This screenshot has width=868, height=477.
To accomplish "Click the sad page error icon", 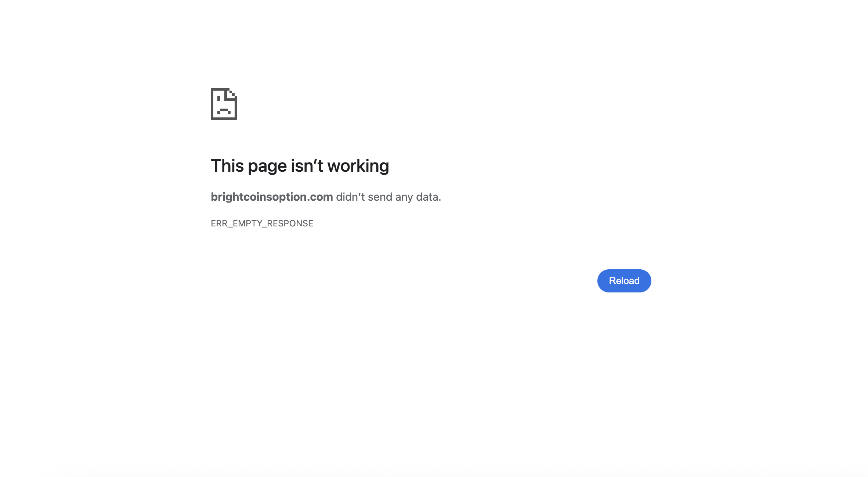I will click(x=224, y=104).
